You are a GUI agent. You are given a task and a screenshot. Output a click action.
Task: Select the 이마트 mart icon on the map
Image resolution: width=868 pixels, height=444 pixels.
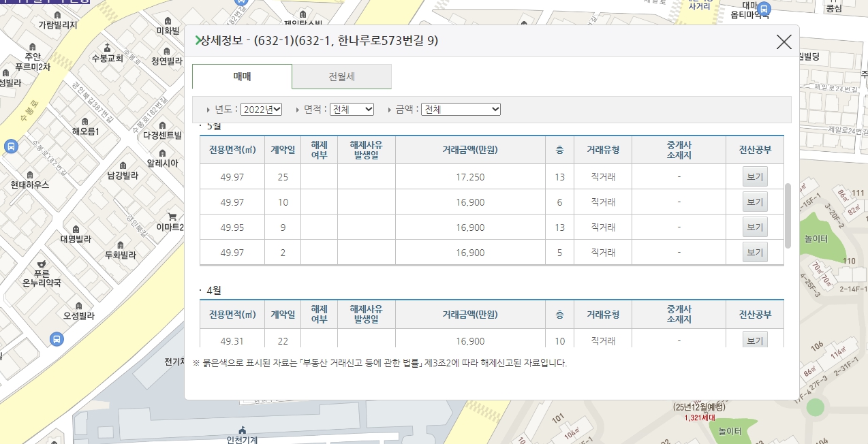pyautogui.click(x=171, y=216)
